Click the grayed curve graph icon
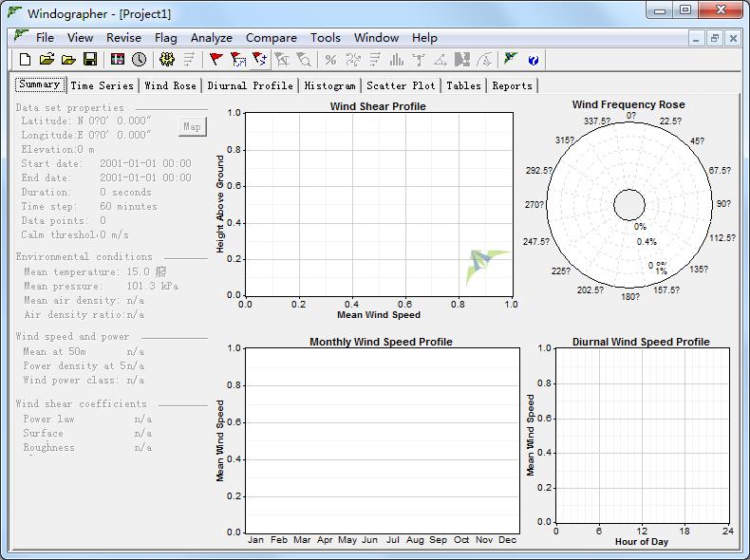750x560 pixels. (484, 59)
